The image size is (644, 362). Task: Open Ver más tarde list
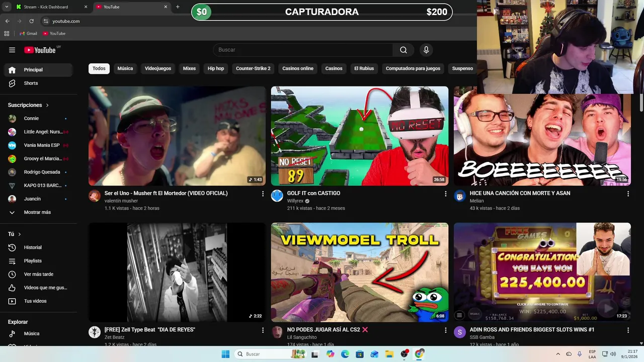pos(38,274)
